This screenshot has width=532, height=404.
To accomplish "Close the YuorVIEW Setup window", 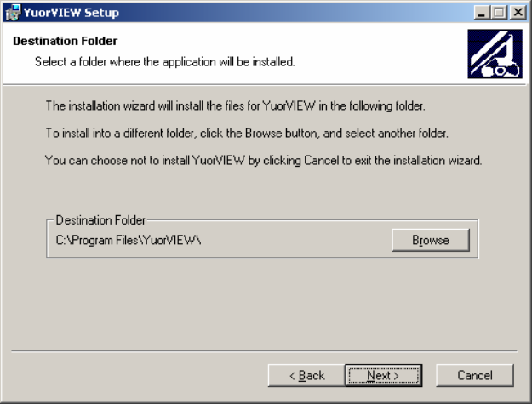I will (x=518, y=13).
